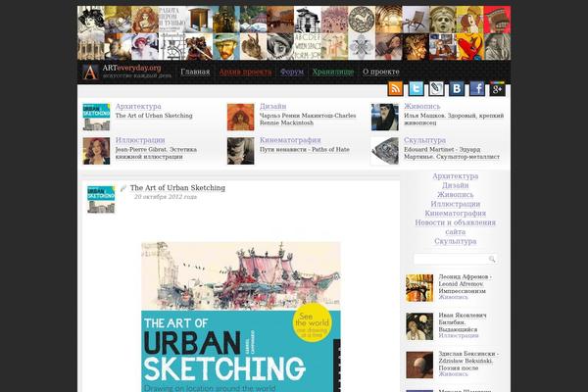Image resolution: width=588 pixels, height=392 pixels.
Task: Click Paths of Hate thumbnail in Кинематография block
Action: (x=240, y=151)
